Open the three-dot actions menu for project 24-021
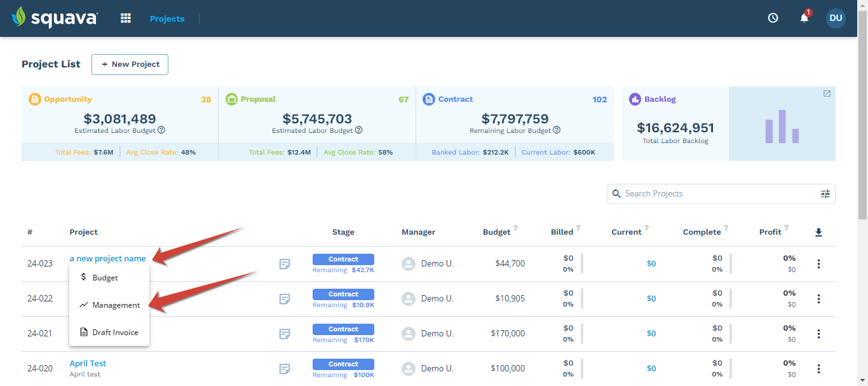868x386 pixels. (x=818, y=333)
